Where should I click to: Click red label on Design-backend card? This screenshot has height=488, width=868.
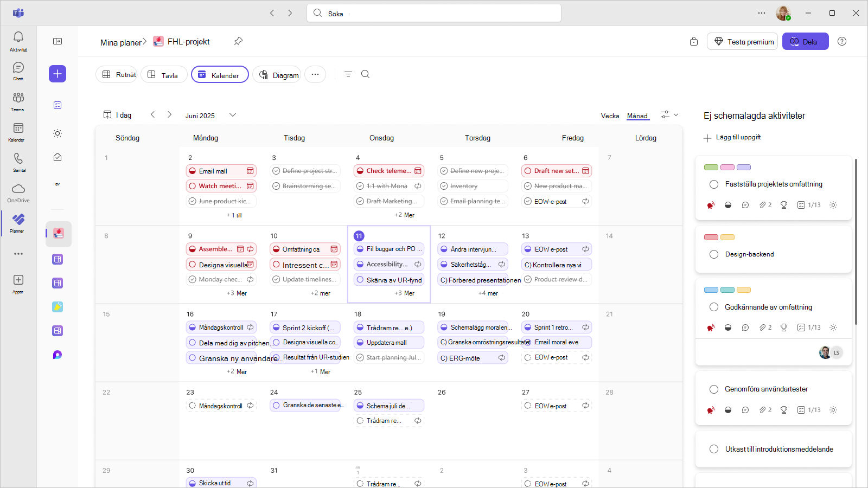pos(711,237)
